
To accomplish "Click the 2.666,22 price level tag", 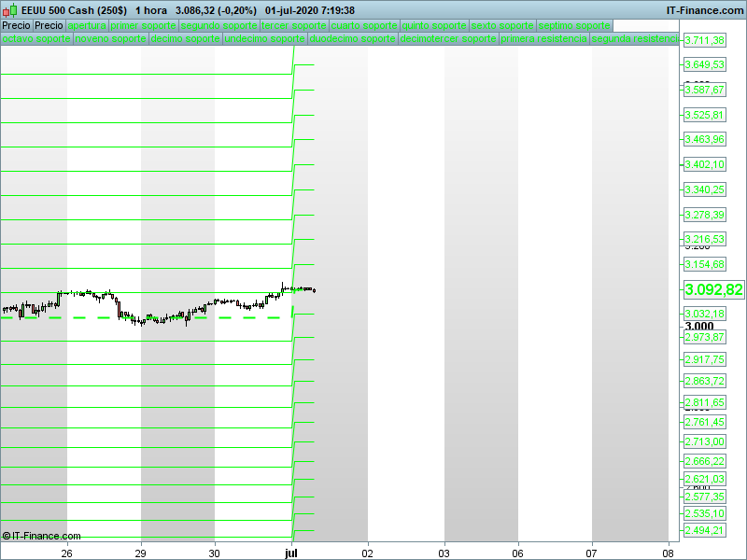I will [705, 461].
